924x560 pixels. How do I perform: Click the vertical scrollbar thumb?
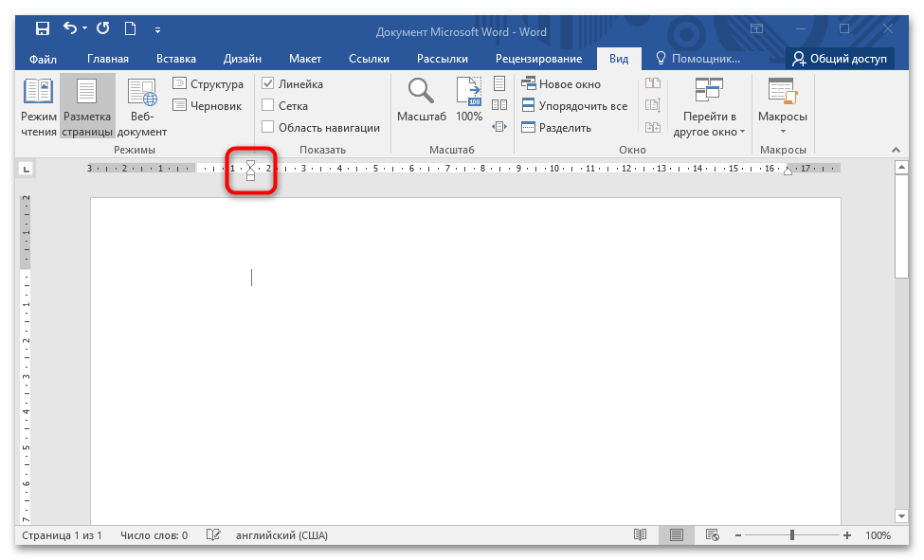click(901, 227)
